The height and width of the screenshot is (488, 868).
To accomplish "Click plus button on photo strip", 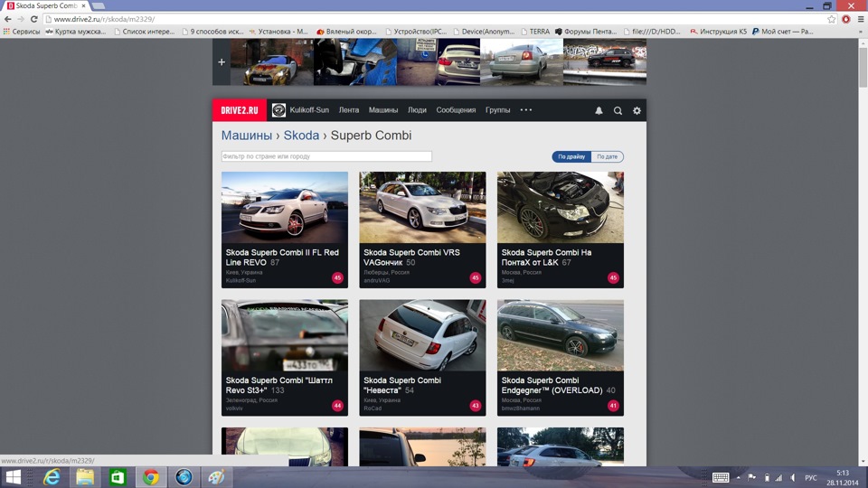I will tap(222, 62).
